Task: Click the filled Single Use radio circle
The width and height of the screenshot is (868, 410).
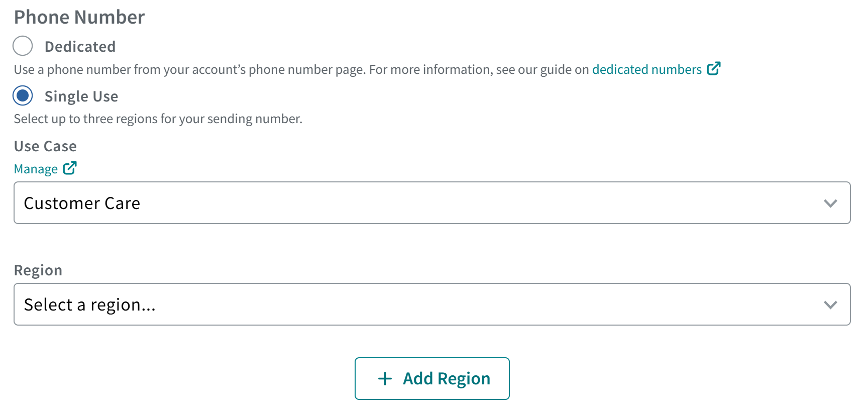Action: pyautogui.click(x=22, y=95)
